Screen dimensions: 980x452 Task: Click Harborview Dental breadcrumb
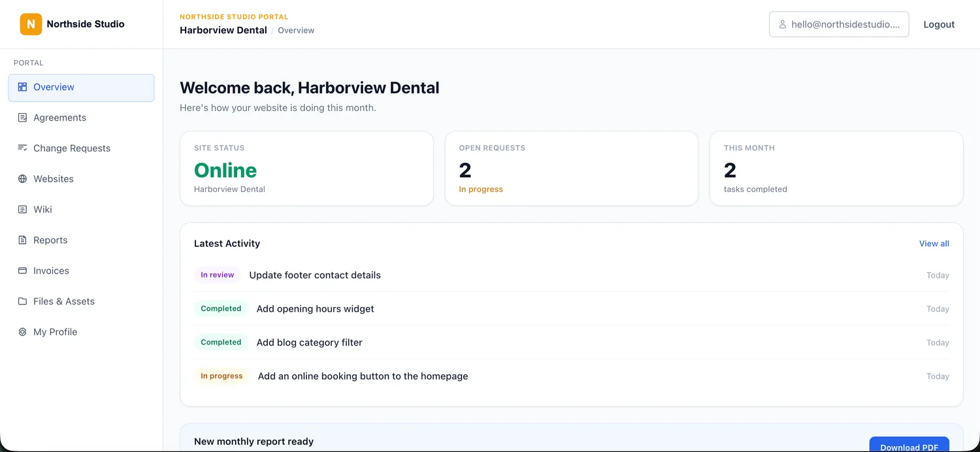pyautogui.click(x=223, y=30)
